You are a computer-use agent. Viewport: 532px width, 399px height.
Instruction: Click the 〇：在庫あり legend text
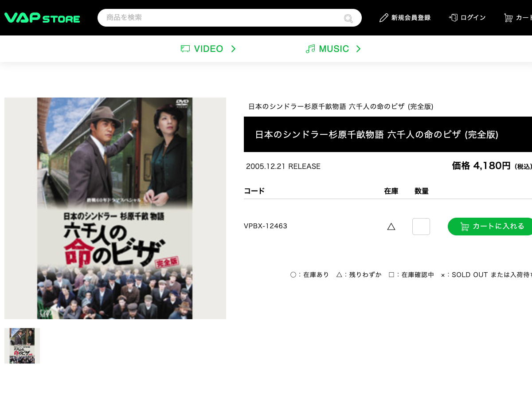[x=309, y=275]
